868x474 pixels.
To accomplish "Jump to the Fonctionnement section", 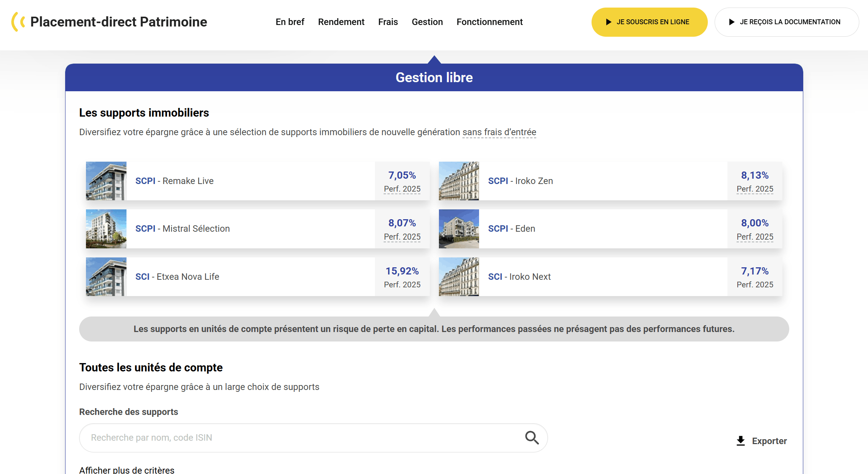I will [x=489, y=22].
